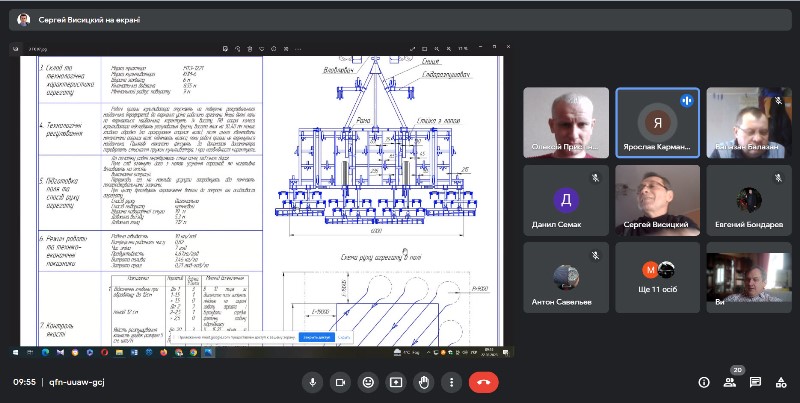This screenshot has width=800, height=403.
Task: Select Данил Семак participant tile
Action: (x=565, y=200)
